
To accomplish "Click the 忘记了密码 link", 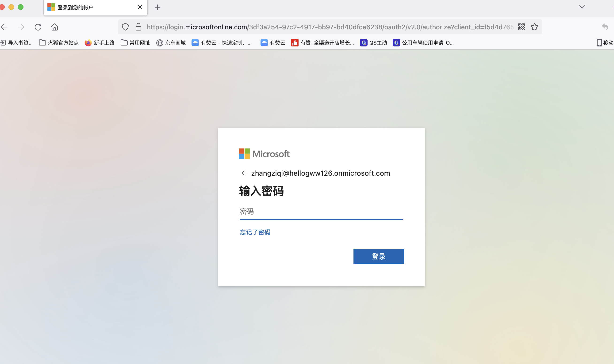I will click(x=255, y=232).
